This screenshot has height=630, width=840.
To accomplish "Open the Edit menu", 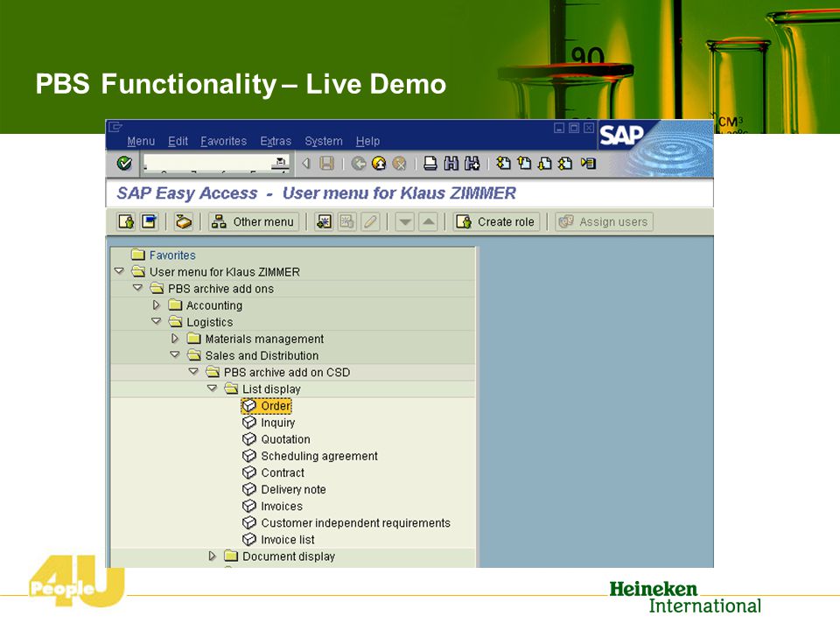I will [178, 141].
